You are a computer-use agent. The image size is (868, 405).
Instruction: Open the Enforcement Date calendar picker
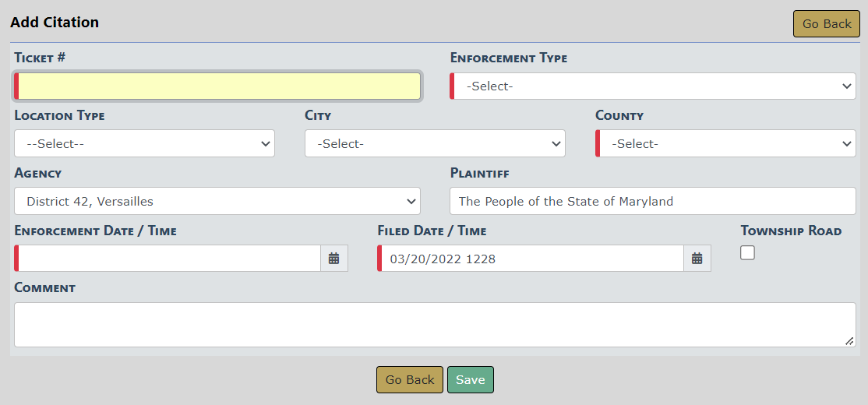tap(333, 259)
